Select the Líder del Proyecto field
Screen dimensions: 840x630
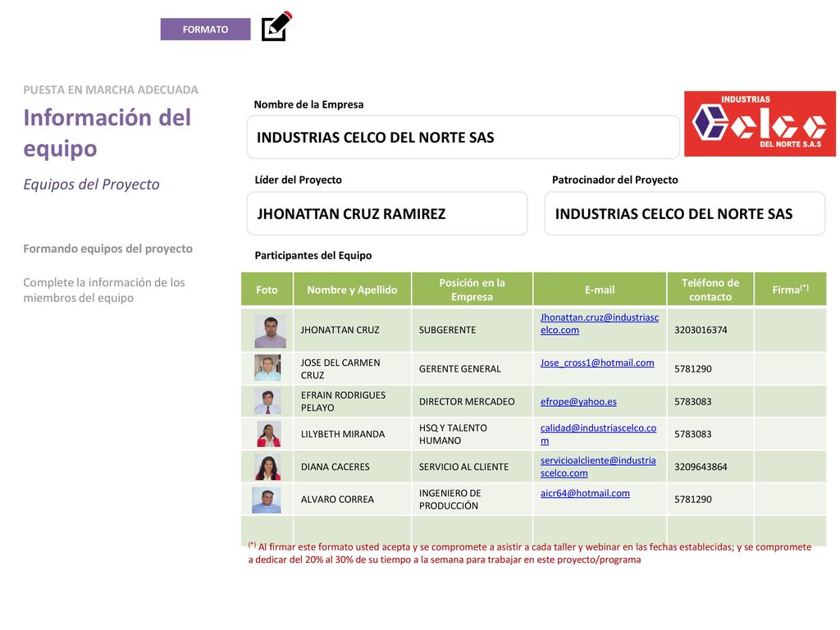(387, 214)
